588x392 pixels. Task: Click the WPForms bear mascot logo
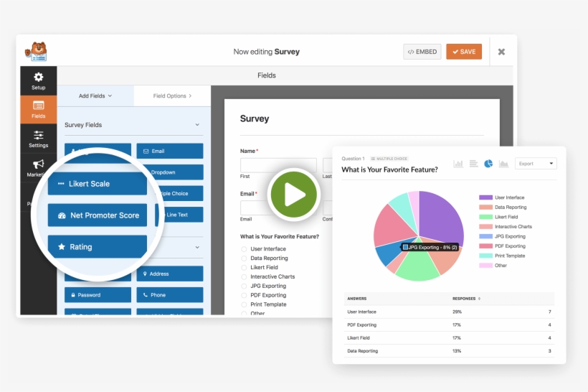[x=36, y=51]
